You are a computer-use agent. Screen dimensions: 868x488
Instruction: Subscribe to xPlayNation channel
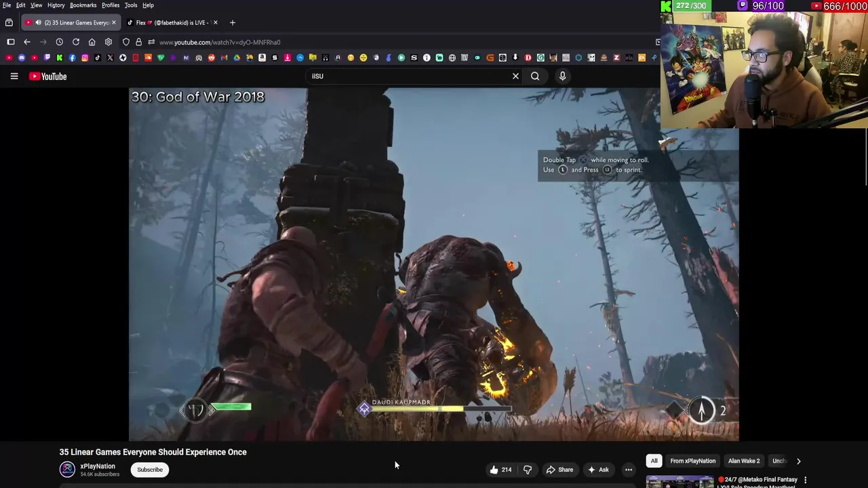pos(150,470)
